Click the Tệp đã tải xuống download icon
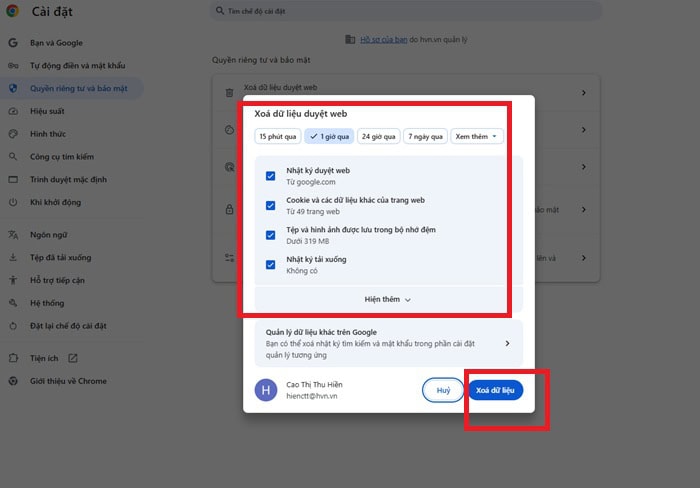The image size is (700, 488). (12, 257)
